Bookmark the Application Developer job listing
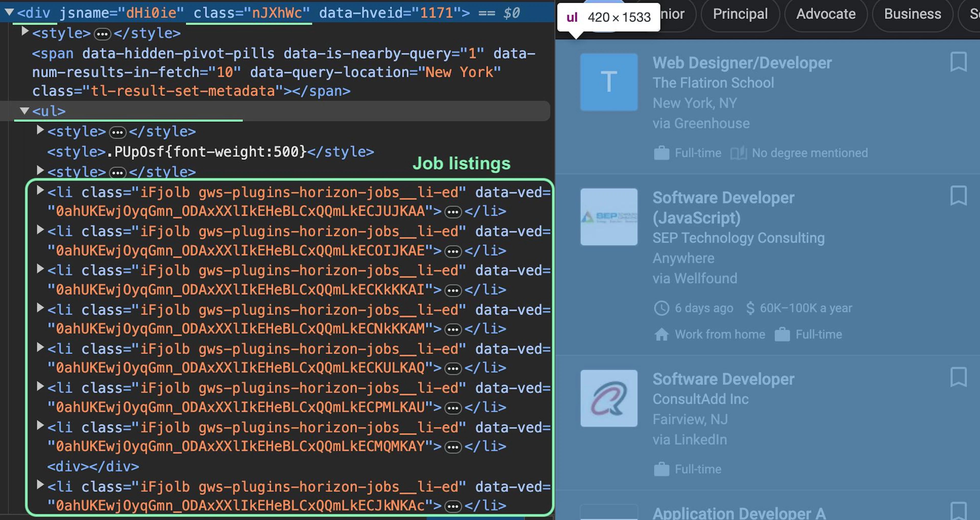The width and height of the screenshot is (980, 520). pyautogui.click(x=958, y=511)
